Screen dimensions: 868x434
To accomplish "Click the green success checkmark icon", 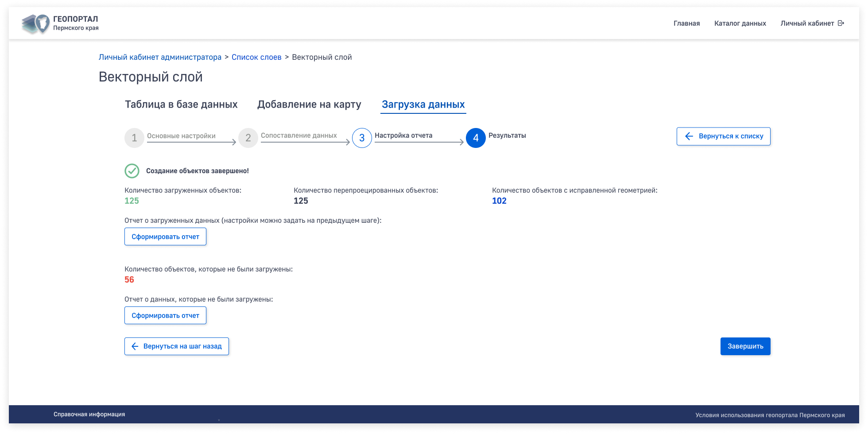I will [132, 171].
